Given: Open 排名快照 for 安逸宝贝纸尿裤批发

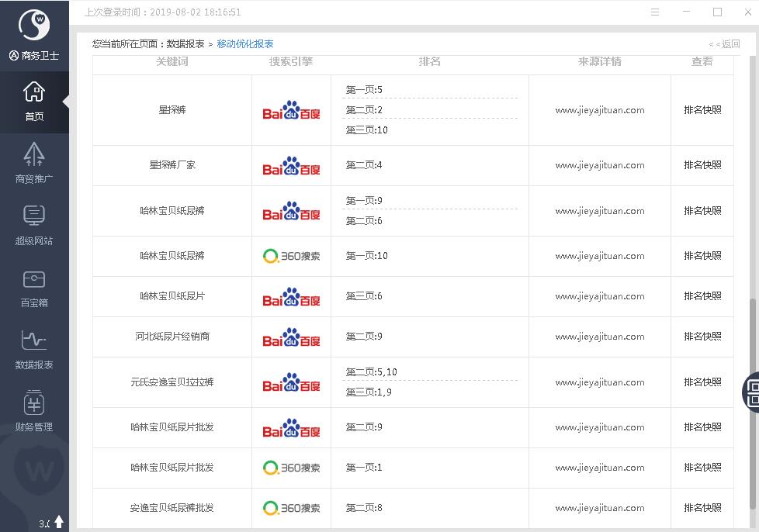Looking at the screenshot, I should (702, 508).
